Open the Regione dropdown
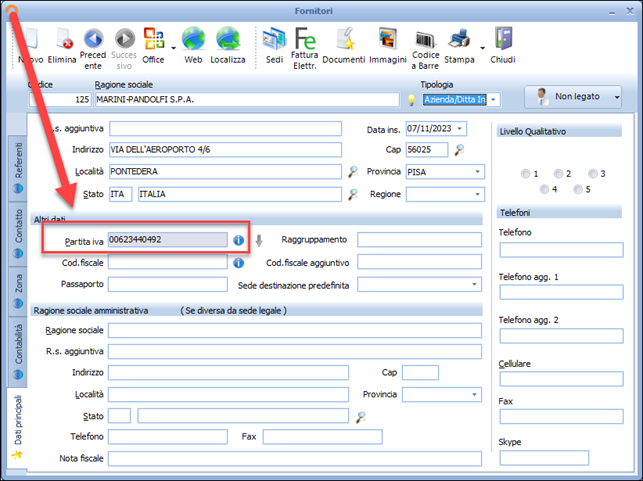This screenshot has height=481, width=643. click(x=478, y=194)
